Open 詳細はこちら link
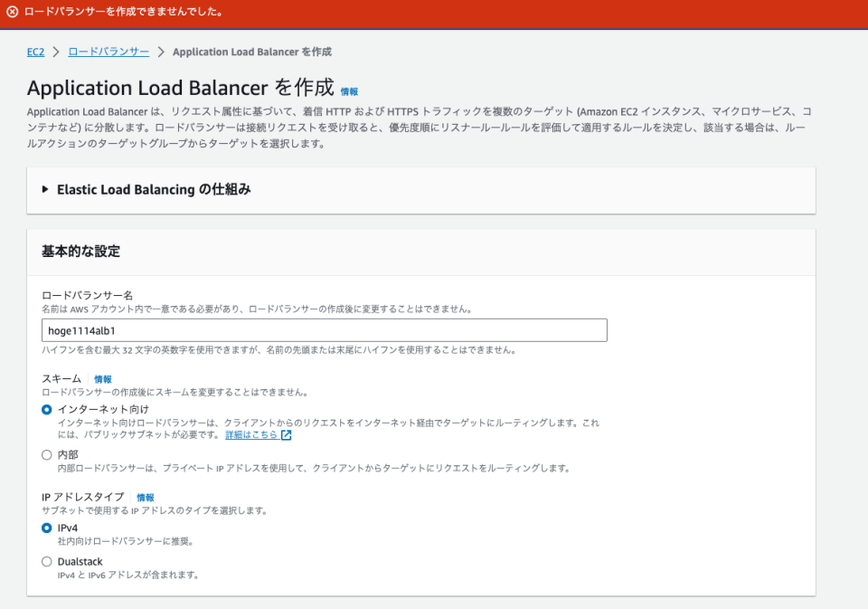The image size is (868, 609). click(251, 435)
